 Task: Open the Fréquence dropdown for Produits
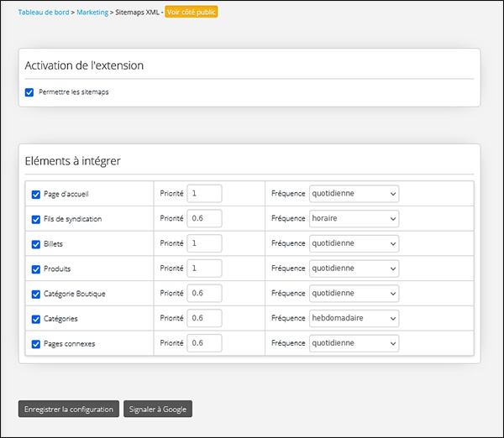pyautogui.click(x=354, y=269)
